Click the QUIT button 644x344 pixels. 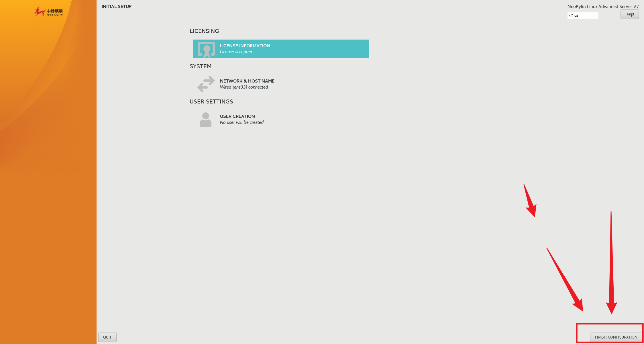(107, 337)
